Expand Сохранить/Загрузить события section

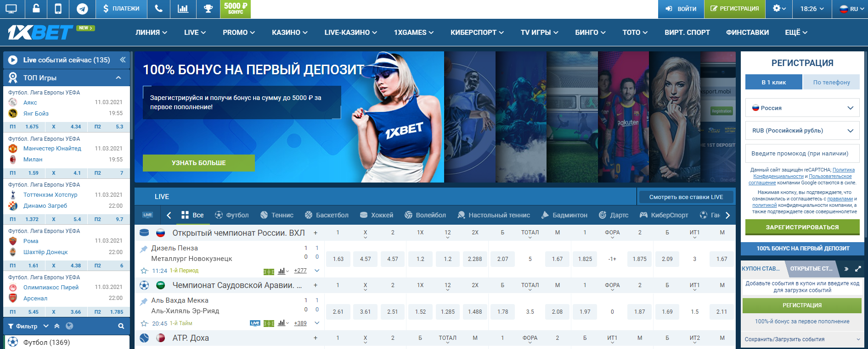coord(802,339)
